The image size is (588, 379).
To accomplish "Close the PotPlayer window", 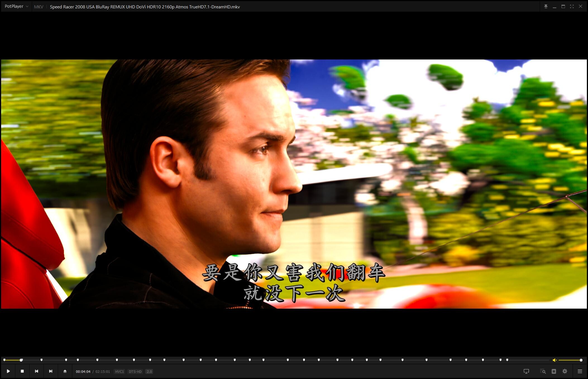I will click(580, 6).
